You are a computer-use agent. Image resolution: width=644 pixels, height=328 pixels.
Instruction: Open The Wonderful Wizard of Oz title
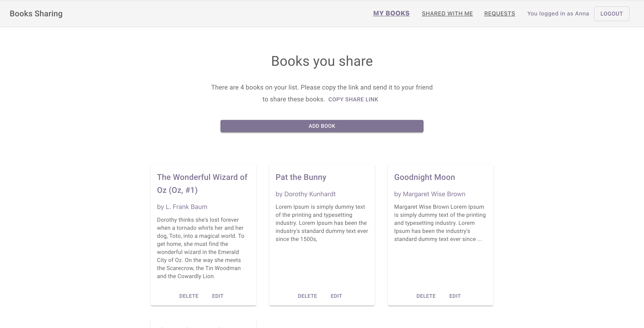click(x=202, y=183)
